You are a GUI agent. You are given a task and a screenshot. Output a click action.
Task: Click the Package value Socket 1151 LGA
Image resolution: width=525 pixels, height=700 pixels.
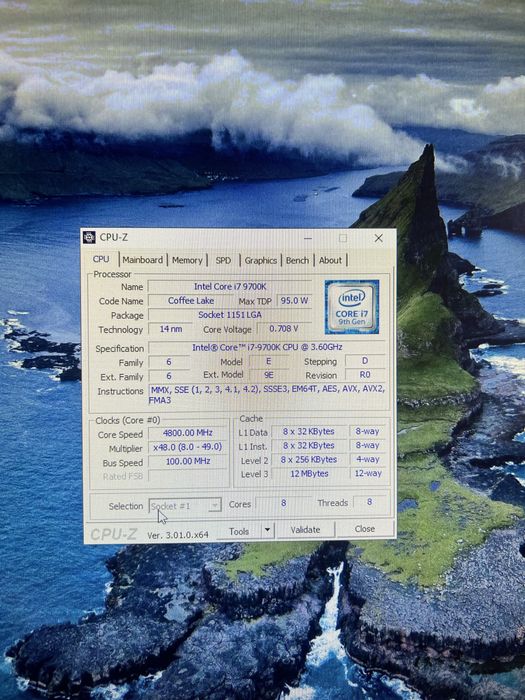click(x=230, y=315)
